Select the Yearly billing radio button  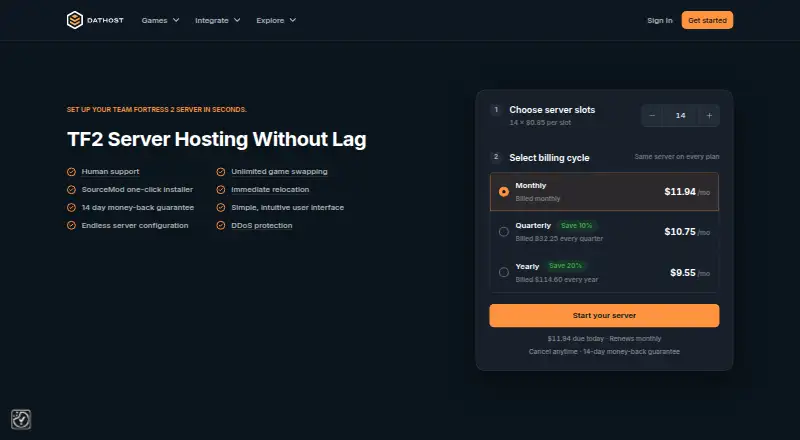pyautogui.click(x=504, y=272)
